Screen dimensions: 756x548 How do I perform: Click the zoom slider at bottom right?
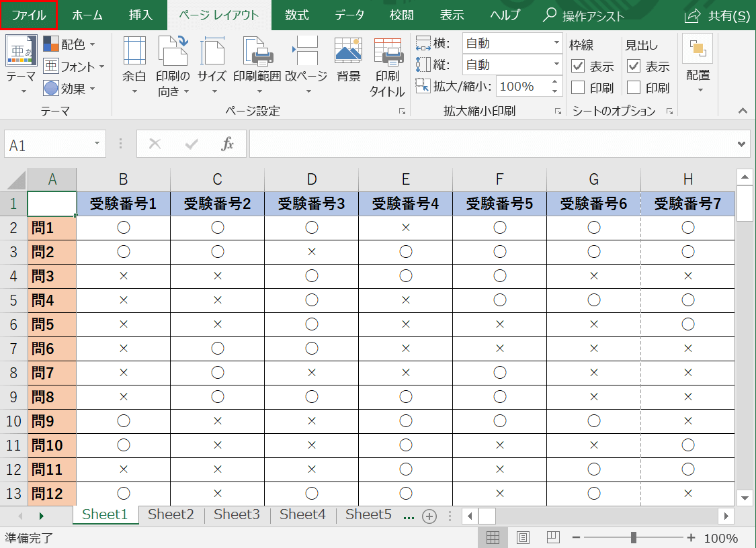click(632, 537)
